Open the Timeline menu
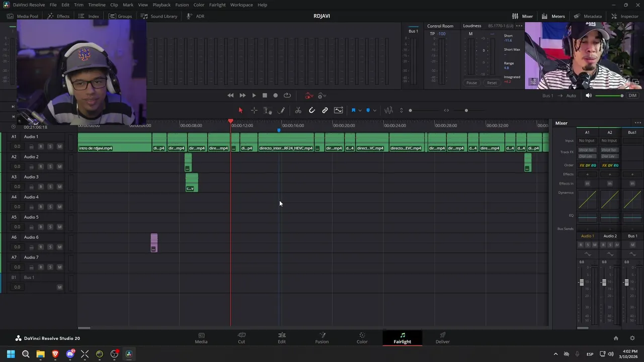 pos(97,5)
